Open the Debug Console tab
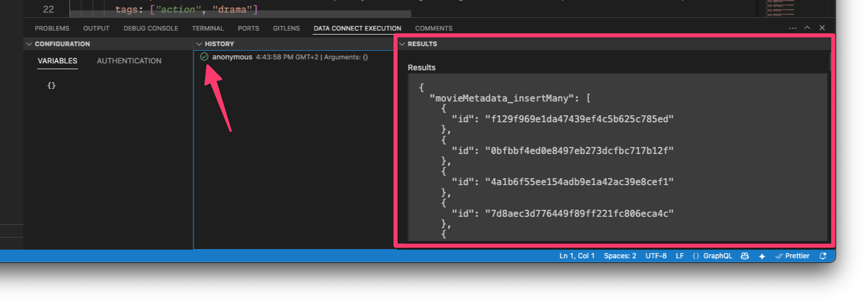Screen dimensions: 868x305 [x=150, y=28]
